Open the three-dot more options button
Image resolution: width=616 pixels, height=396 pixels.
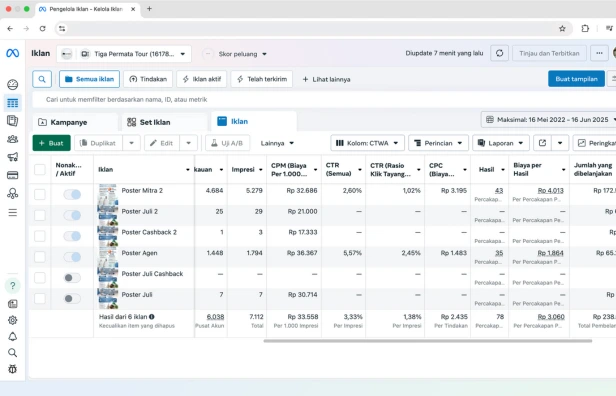coord(599,53)
